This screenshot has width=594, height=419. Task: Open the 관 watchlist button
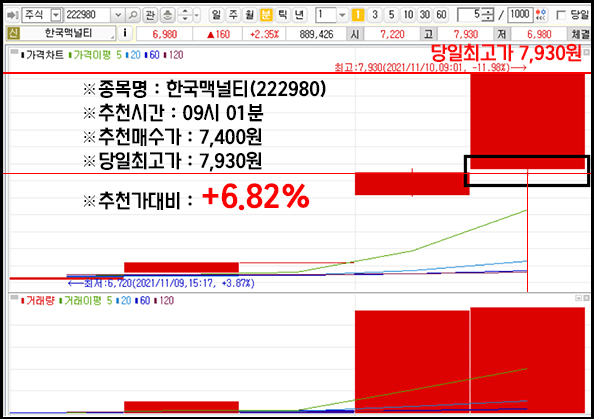150,15
